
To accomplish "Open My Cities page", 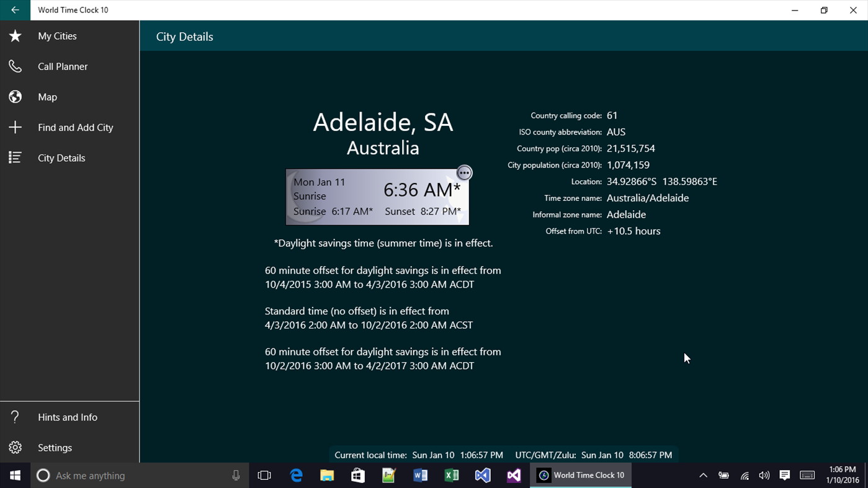I will pyautogui.click(x=69, y=36).
